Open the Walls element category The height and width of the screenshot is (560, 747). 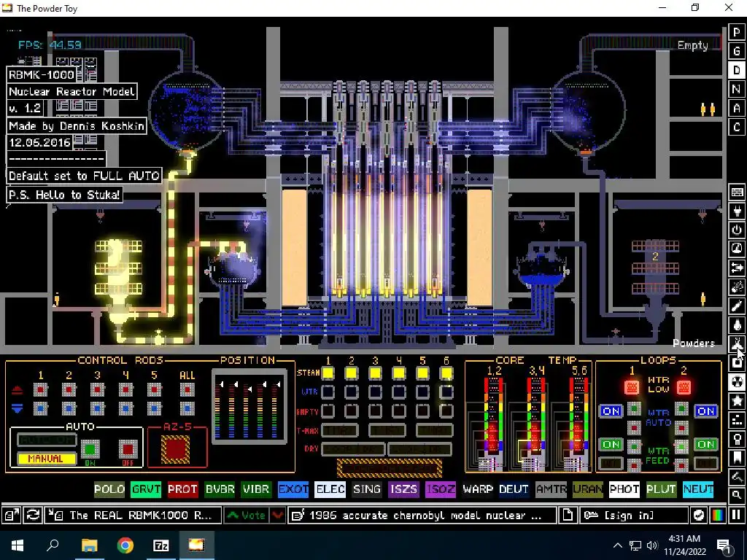(737, 192)
